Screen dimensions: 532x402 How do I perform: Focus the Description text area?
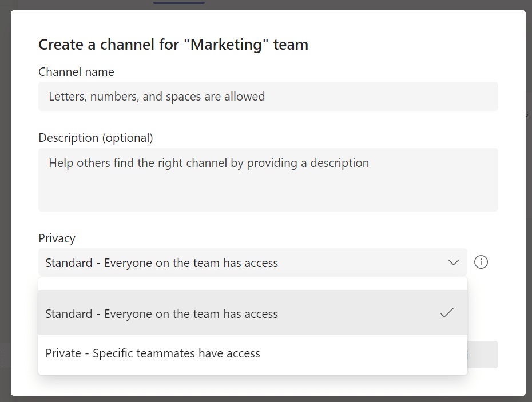click(x=268, y=180)
